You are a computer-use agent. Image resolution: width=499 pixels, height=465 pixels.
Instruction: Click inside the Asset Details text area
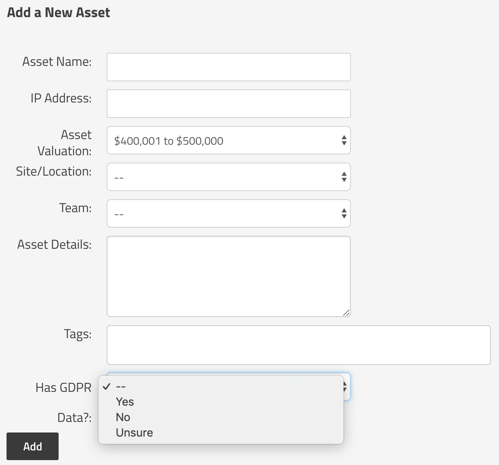(x=228, y=276)
